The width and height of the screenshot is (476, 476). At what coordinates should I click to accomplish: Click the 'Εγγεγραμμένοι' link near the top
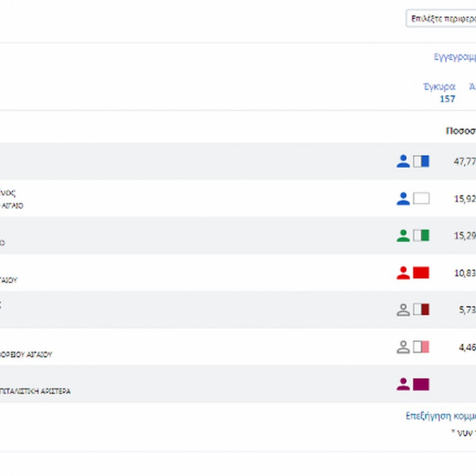click(x=455, y=57)
